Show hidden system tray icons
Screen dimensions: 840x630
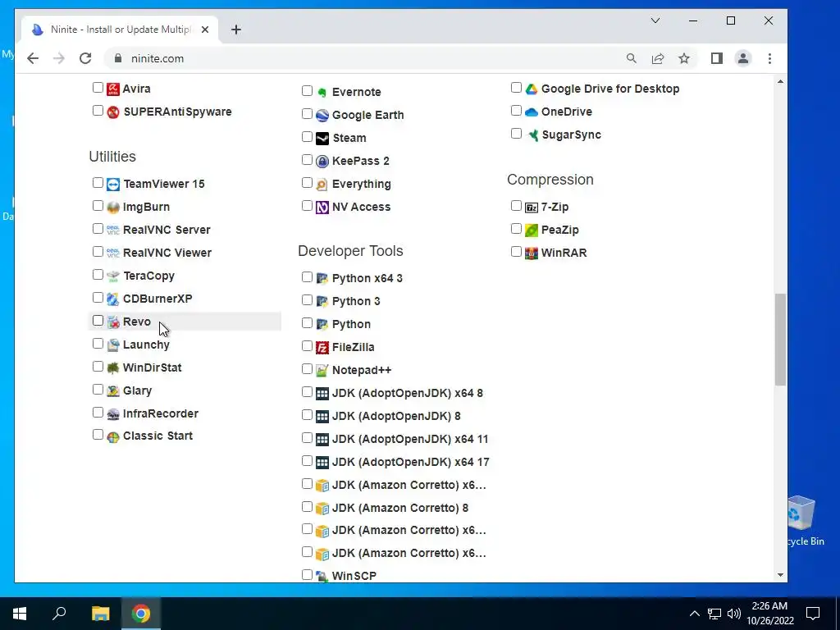coord(694,614)
